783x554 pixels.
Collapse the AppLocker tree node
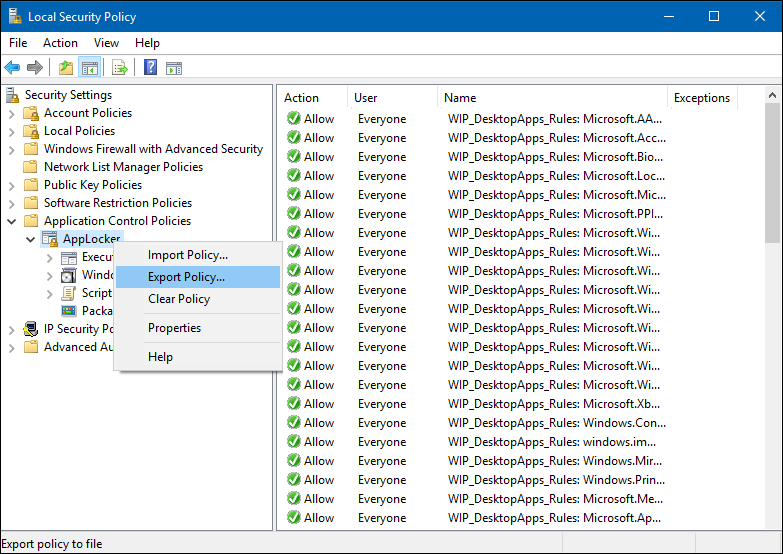(x=30, y=239)
